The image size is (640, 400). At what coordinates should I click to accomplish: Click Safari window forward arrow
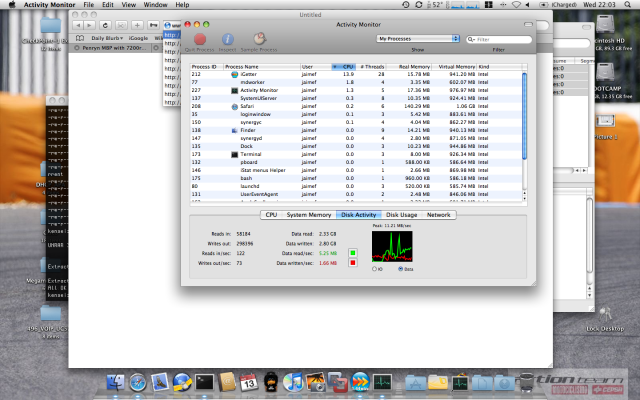(x=89, y=25)
